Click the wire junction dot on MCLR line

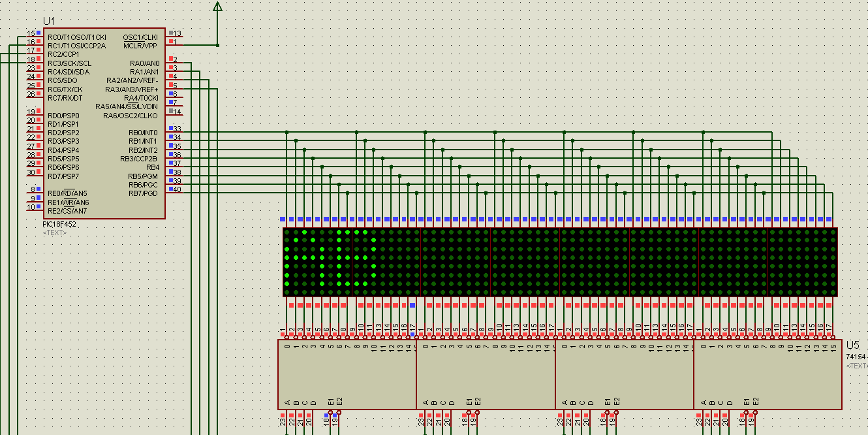[x=217, y=45]
